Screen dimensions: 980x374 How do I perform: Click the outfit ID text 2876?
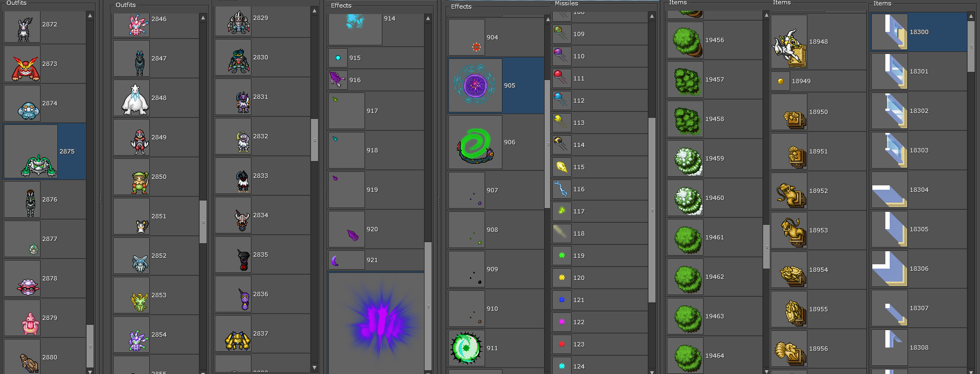tap(50, 199)
